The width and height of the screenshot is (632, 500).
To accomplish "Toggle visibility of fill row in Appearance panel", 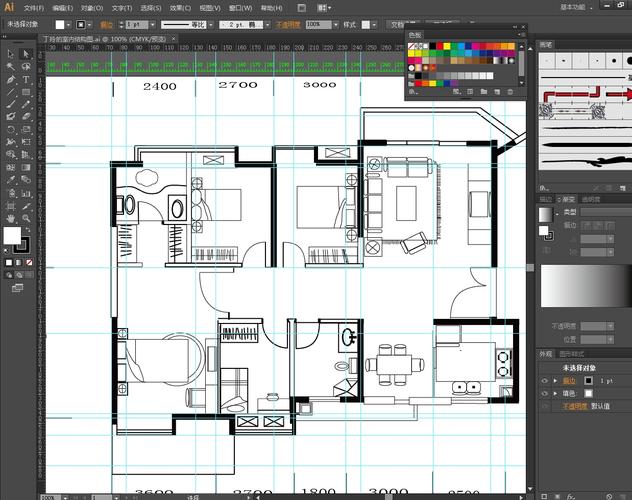I will point(545,393).
